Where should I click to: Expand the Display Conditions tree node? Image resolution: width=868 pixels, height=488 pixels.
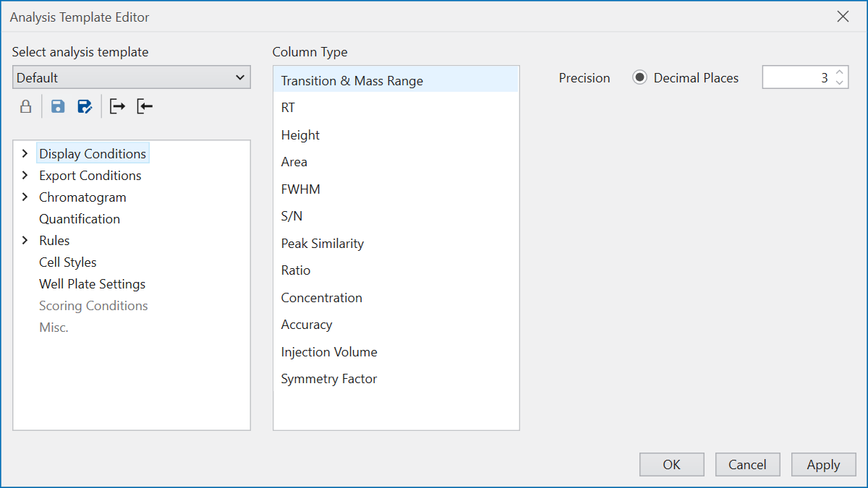(x=25, y=154)
